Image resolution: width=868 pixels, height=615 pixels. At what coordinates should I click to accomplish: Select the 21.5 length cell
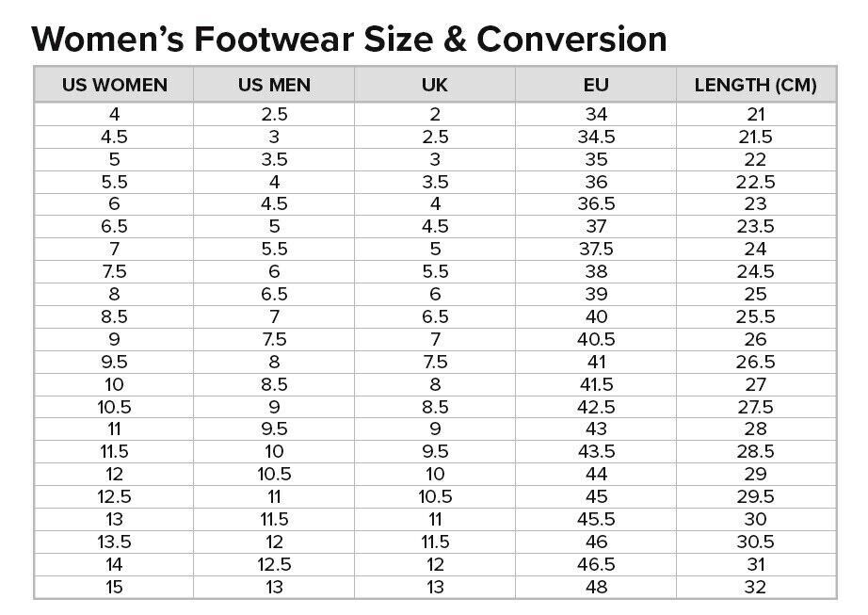[x=755, y=137]
